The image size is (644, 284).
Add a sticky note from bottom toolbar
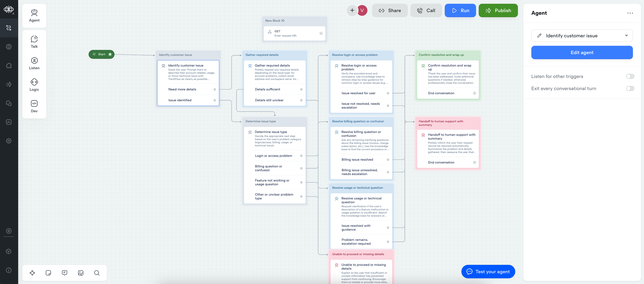(x=48, y=273)
